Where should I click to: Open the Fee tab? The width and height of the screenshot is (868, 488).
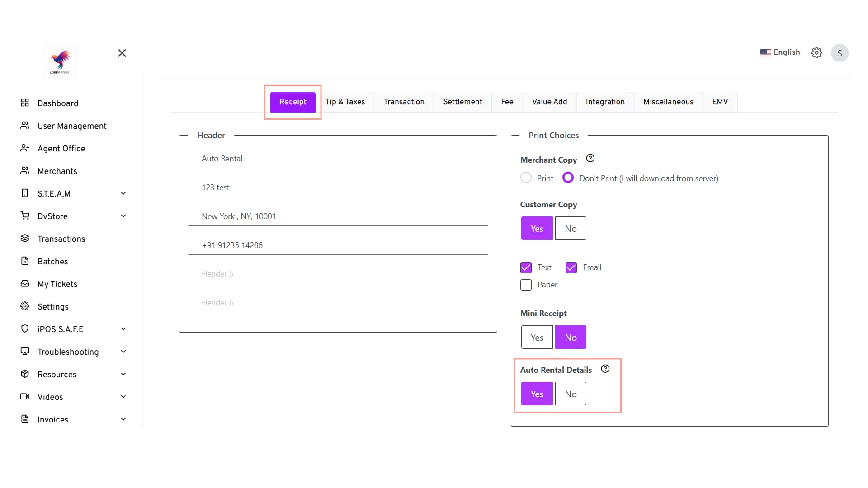click(507, 102)
